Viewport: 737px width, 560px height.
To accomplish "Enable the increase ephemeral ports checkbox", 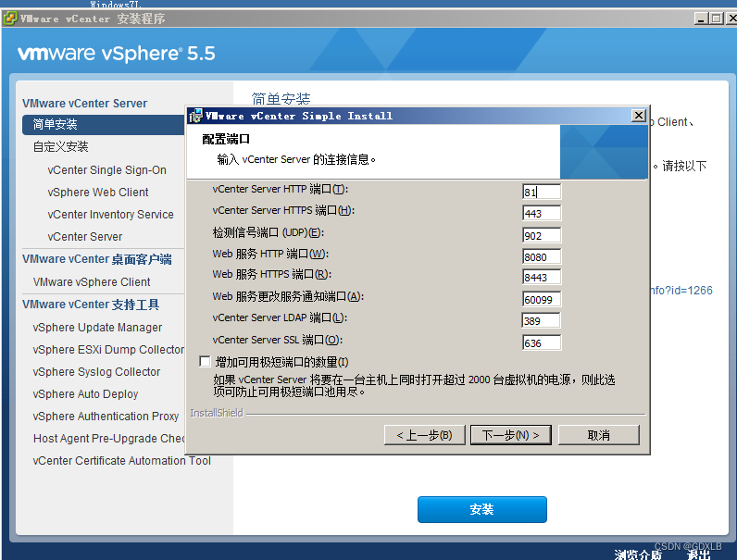I will [205, 361].
